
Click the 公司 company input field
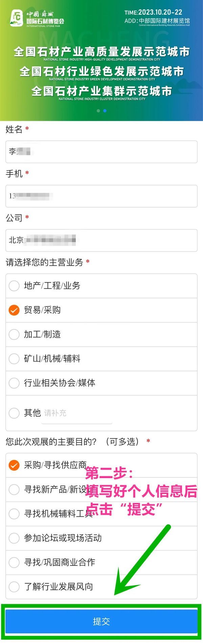(x=101, y=240)
